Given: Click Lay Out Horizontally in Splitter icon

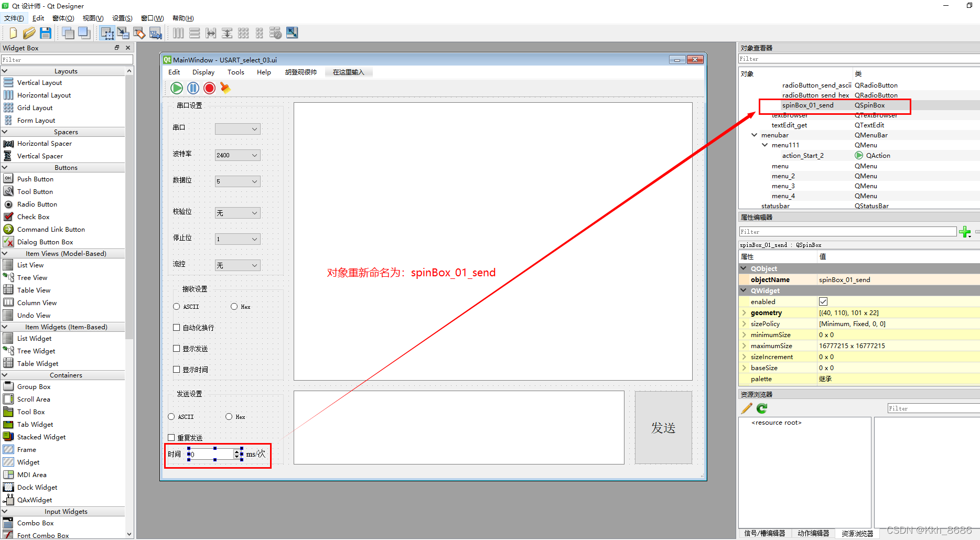Looking at the screenshot, I should click(211, 33).
